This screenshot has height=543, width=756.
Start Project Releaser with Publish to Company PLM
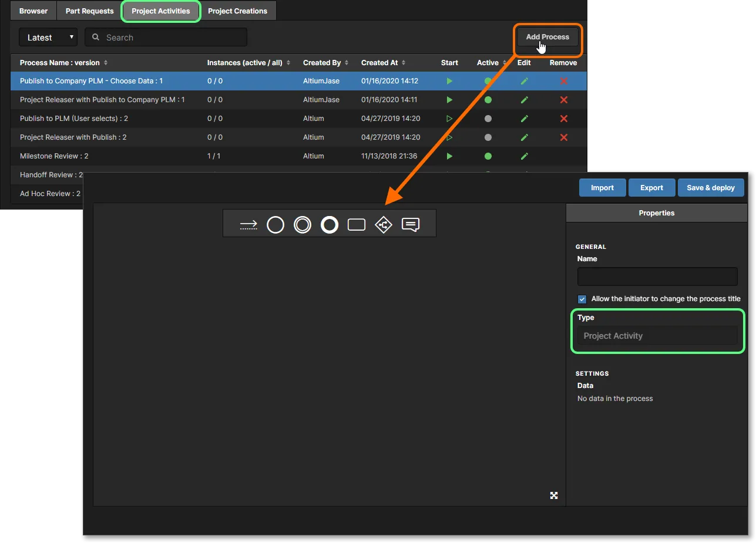tap(449, 100)
